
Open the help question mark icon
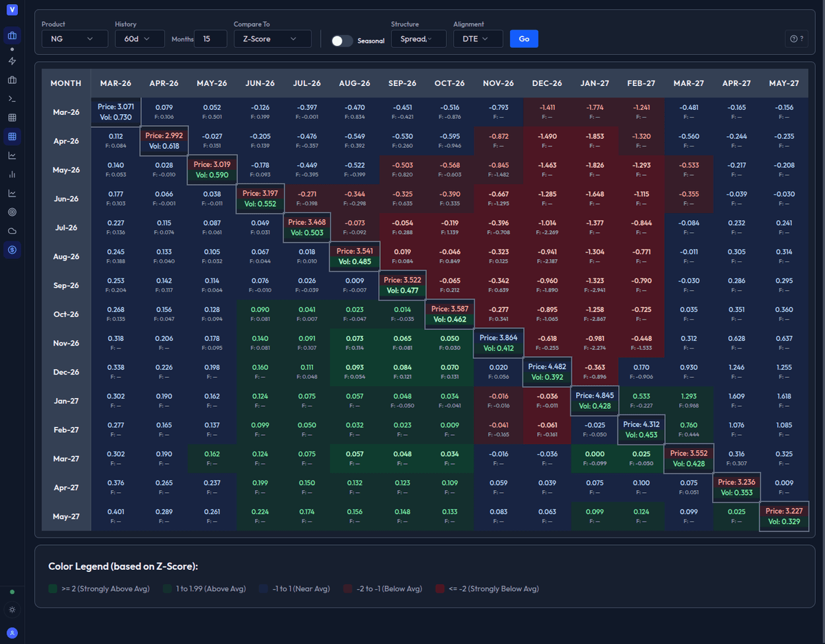click(x=795, y=38)
